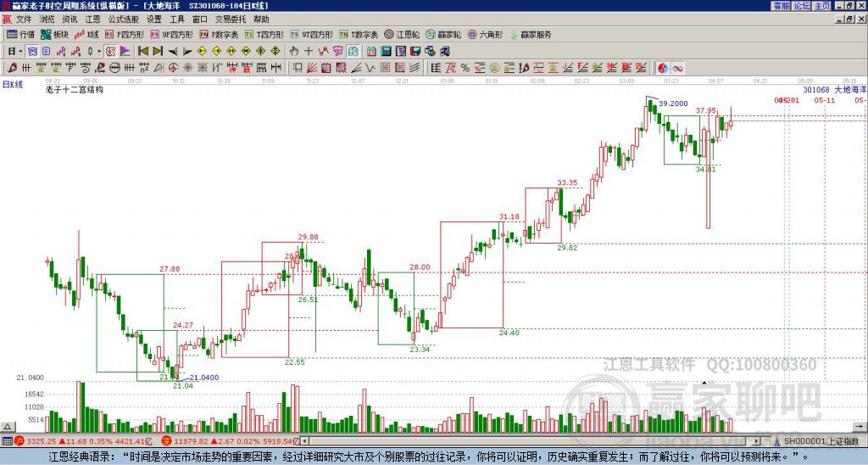This screenshot has height=465, width=868.
Task: Click the horizontal scrollbar right arrow
Action: tap(756, 441)
